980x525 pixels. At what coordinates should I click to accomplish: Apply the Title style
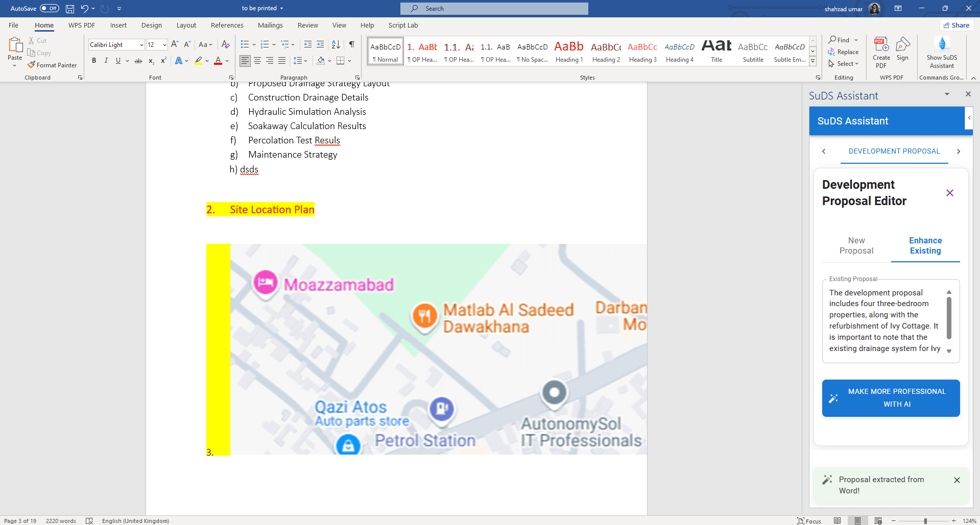click(716, 51)
